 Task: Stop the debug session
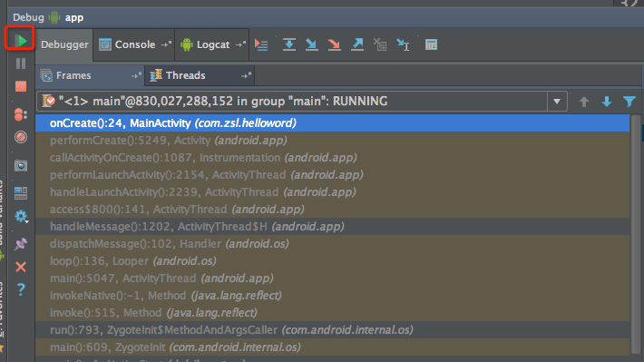click(x=21, y=86)
